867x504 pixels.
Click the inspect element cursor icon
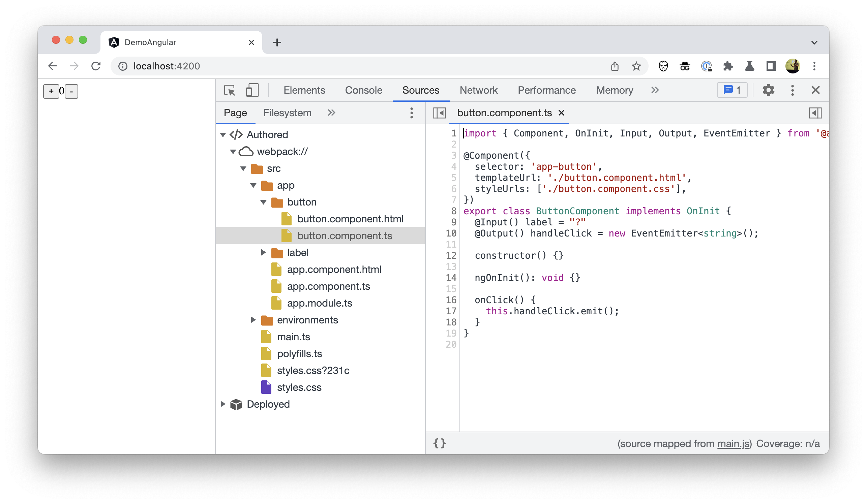coord(230,90)
